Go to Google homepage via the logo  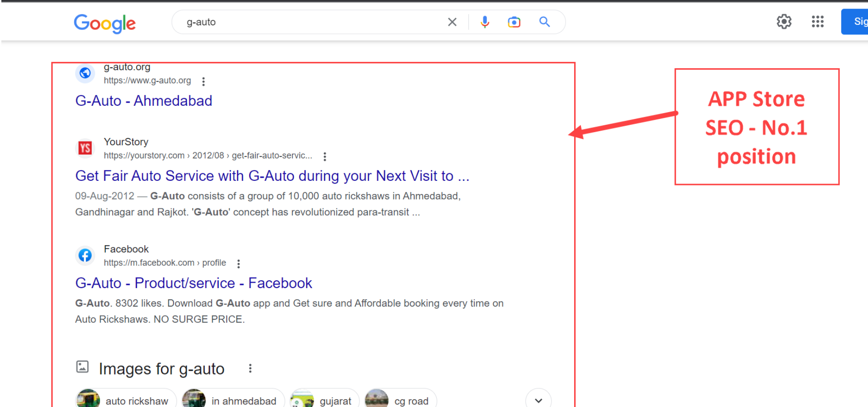[x=104, y=24]
